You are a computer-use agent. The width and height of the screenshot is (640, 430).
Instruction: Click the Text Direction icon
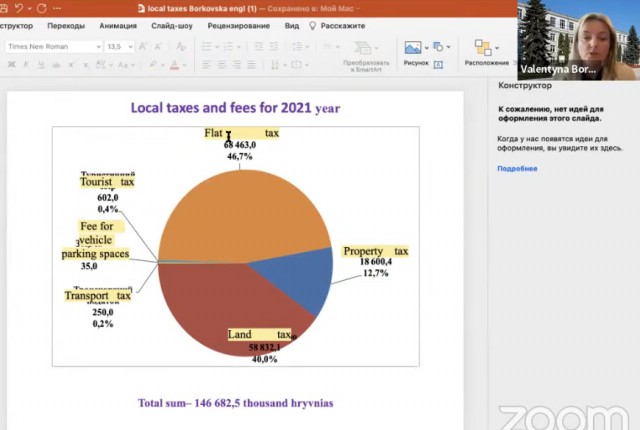277,64
